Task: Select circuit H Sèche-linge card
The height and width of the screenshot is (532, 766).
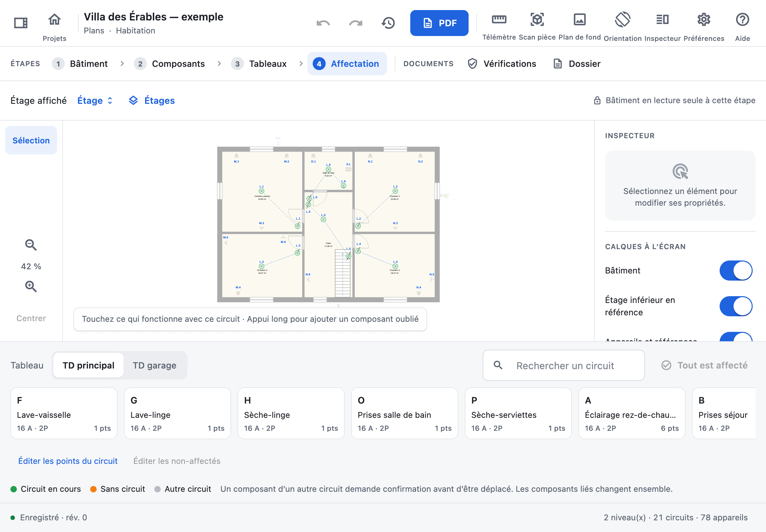Action: [291, 413]
